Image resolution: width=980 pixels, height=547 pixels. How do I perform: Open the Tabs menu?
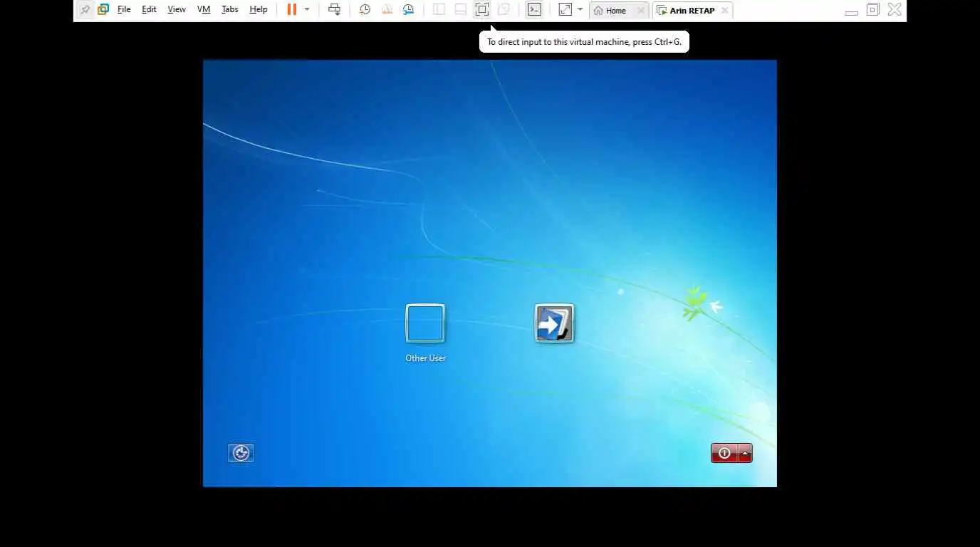click(229, 10)
